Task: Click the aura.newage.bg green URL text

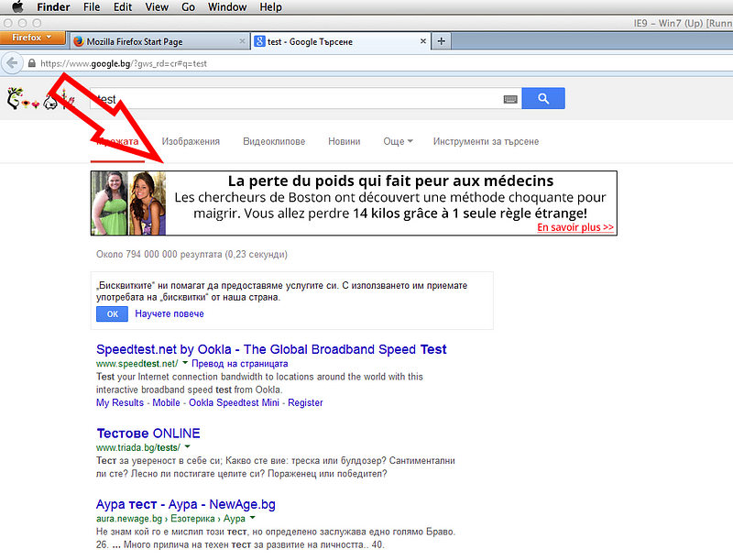Action: click(129, 519)
